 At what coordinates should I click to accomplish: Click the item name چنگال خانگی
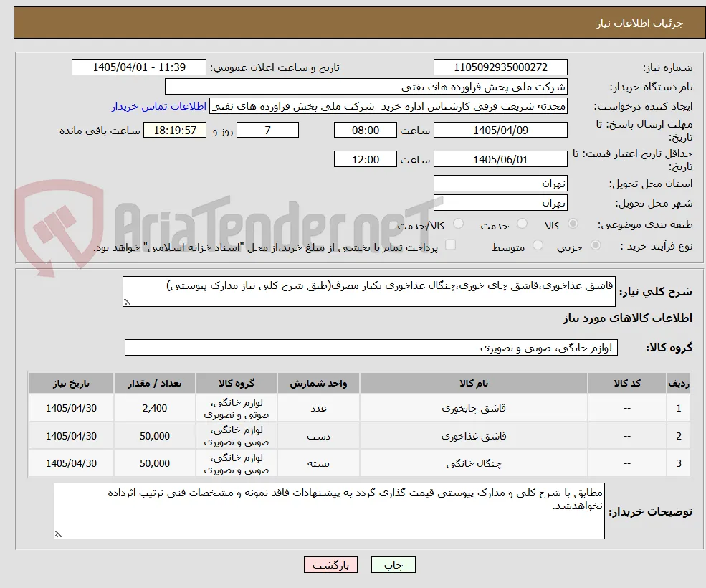pyautogui.click(x=474, y=463)
